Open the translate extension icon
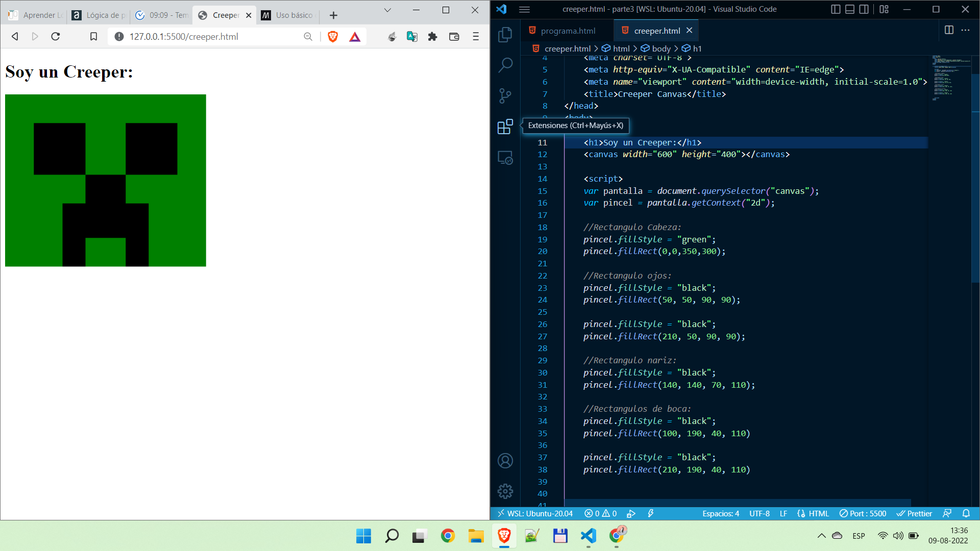 point(412,36)
